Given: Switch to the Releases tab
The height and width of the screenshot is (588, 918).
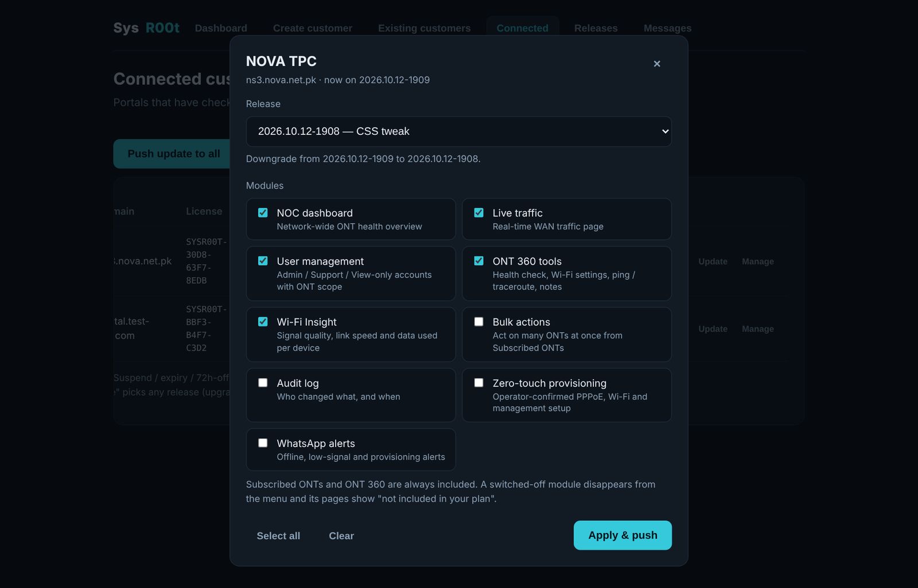Looking at the screenshot, I should click(596, 28).
